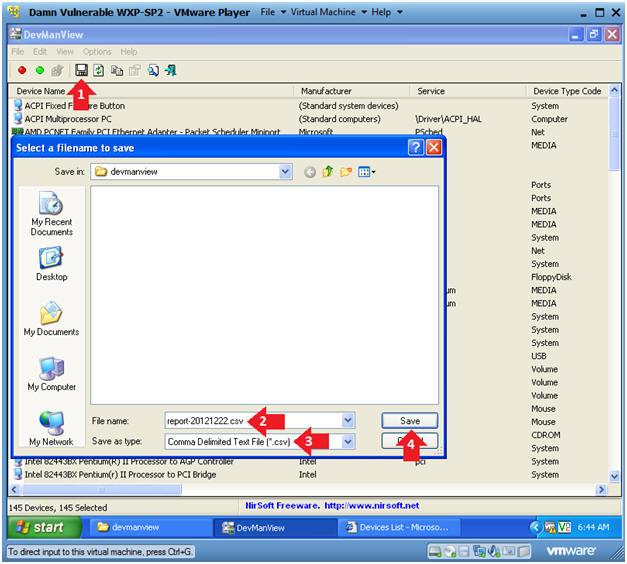Click the VMware sound card status icon
This screenshot has width=627, height=564.
tap(495, 552)
